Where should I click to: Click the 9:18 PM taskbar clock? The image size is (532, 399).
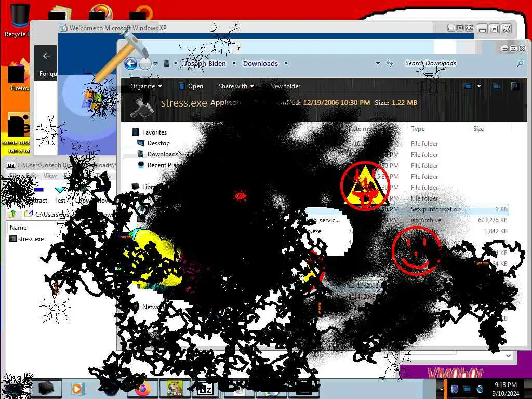pos(506,385)
